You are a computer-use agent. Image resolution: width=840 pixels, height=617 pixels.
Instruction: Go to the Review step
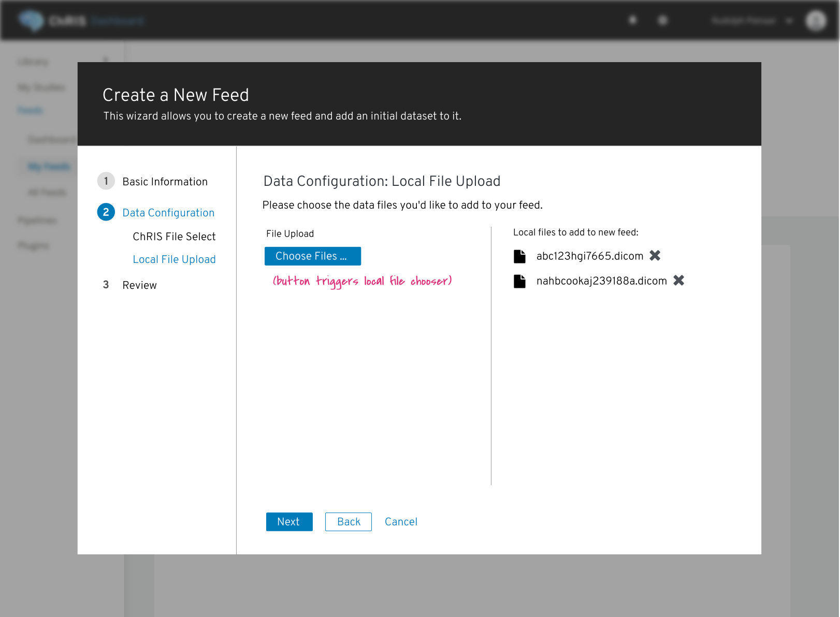pos(139,285)
